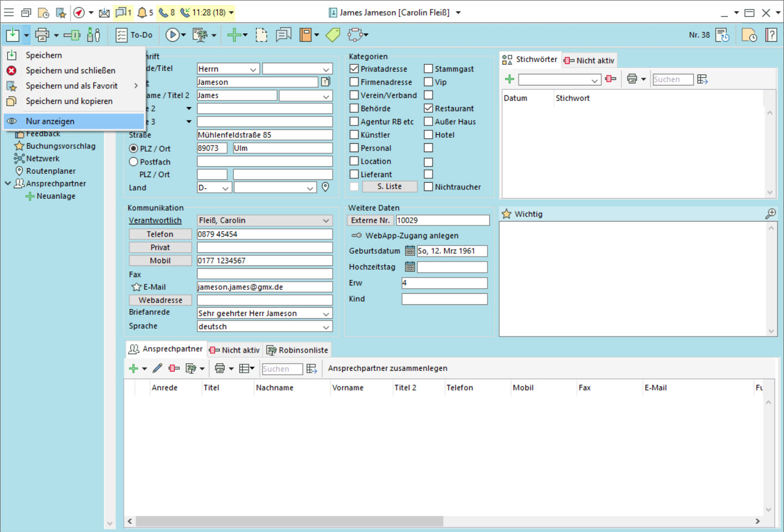784x532 pixels.
Task: Click the horizontal scrollbar in Ansprechpartner table
Action: tap(289, 521)
